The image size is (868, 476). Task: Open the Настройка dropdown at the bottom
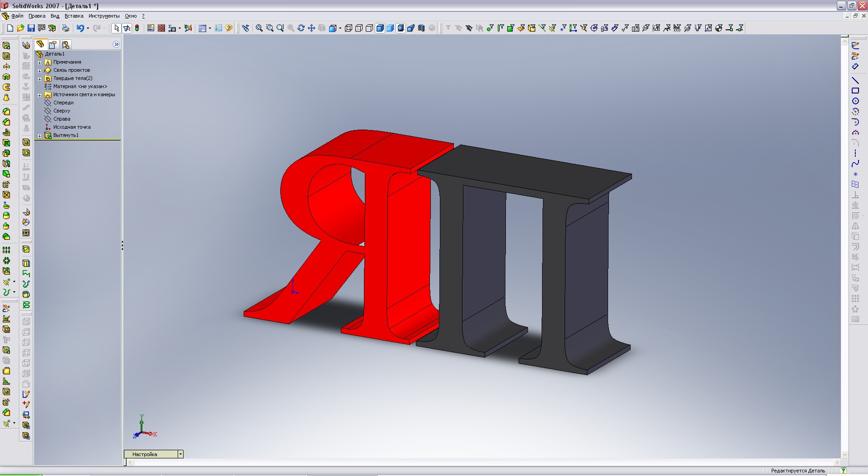click(x=180, y=454)
